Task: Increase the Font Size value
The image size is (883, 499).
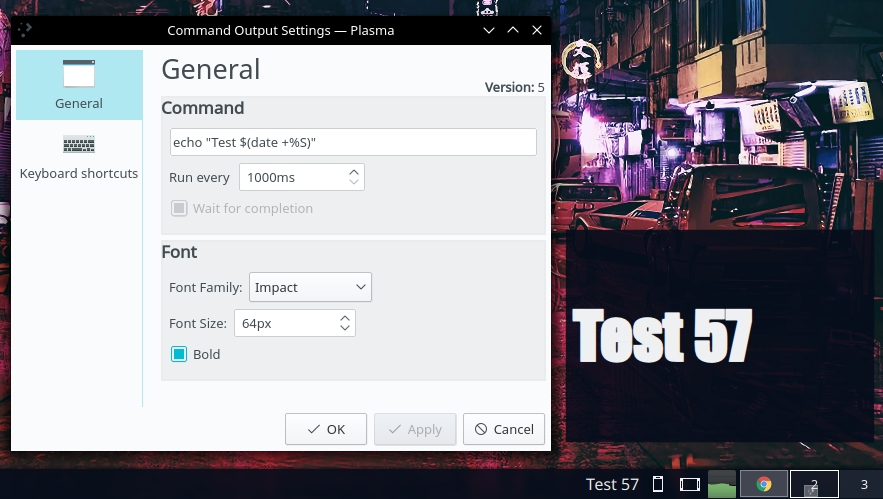Action: coord(345,318)
